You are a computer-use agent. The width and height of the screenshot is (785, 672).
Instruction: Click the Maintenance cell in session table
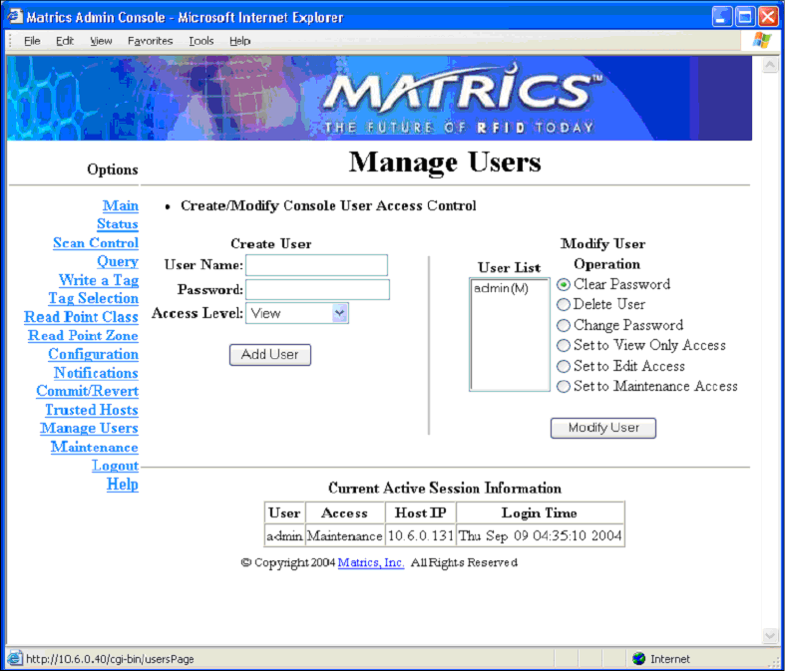[345, 535]
